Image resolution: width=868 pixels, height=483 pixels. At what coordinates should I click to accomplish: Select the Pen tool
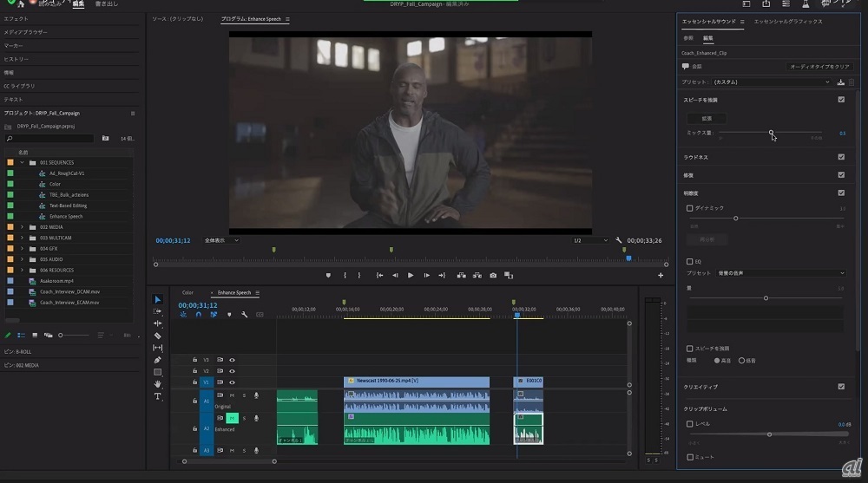(x=157, y=360)
